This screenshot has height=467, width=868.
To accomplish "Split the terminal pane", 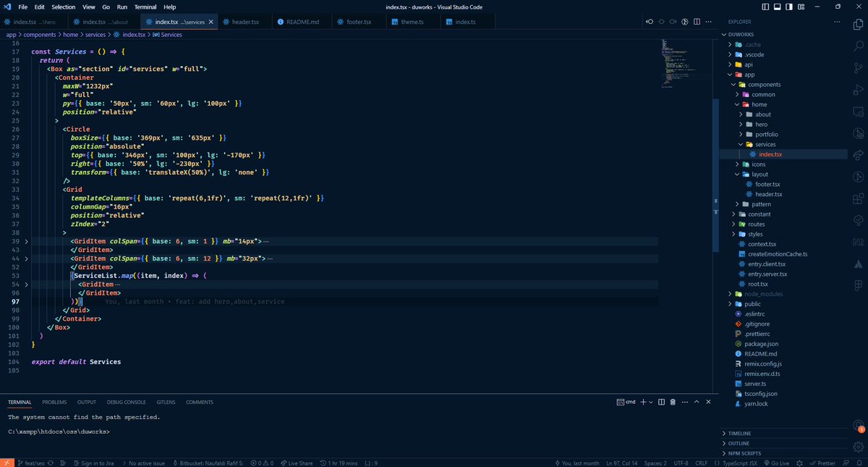I will pos(661,402).
